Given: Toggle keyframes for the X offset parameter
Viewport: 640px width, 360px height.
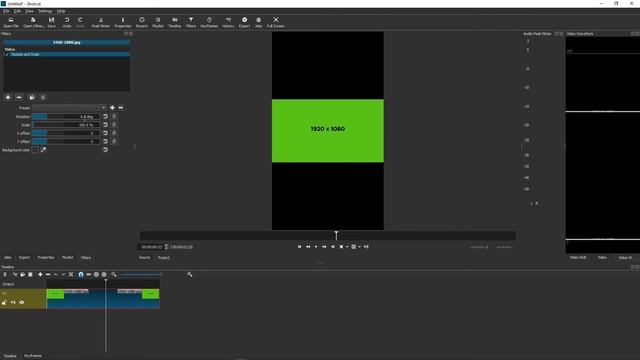Looking at the screenshot, I should point(114,133).
